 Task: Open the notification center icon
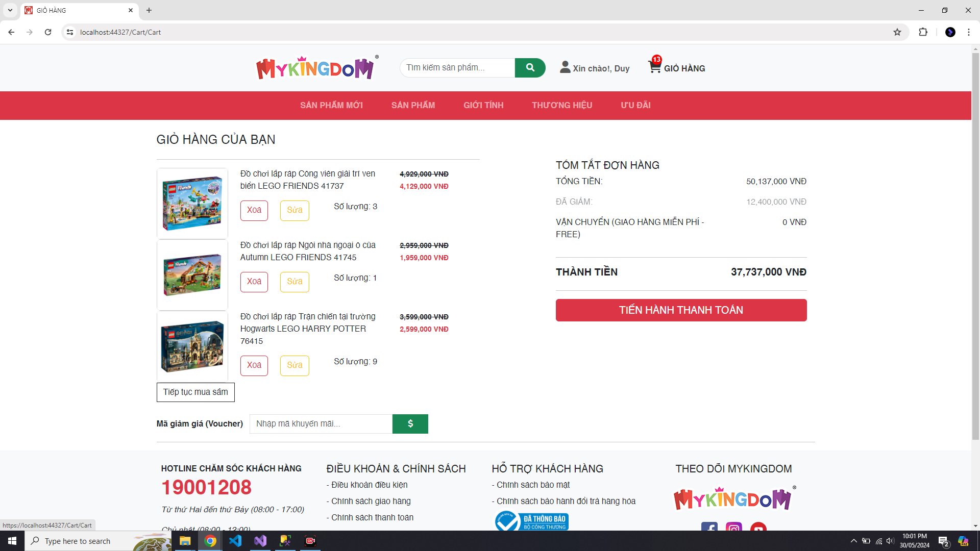(x=943, y=541)
